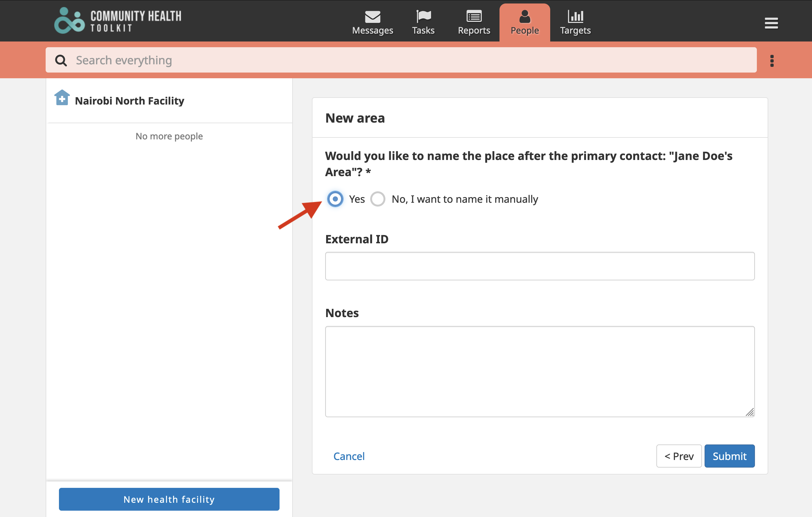Screen dimensions: 812x517
Task: Focus the External ID text field
Action: click(x=539, y=266)
